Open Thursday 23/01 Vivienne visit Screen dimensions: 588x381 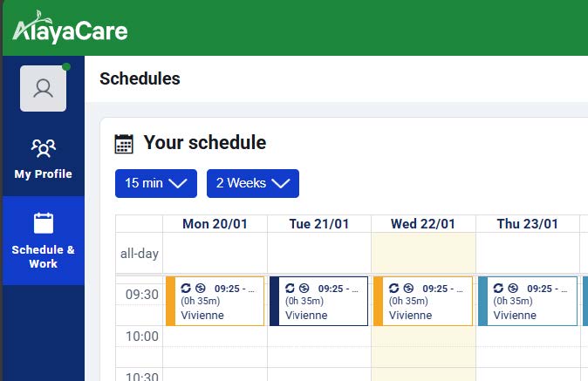528,301
